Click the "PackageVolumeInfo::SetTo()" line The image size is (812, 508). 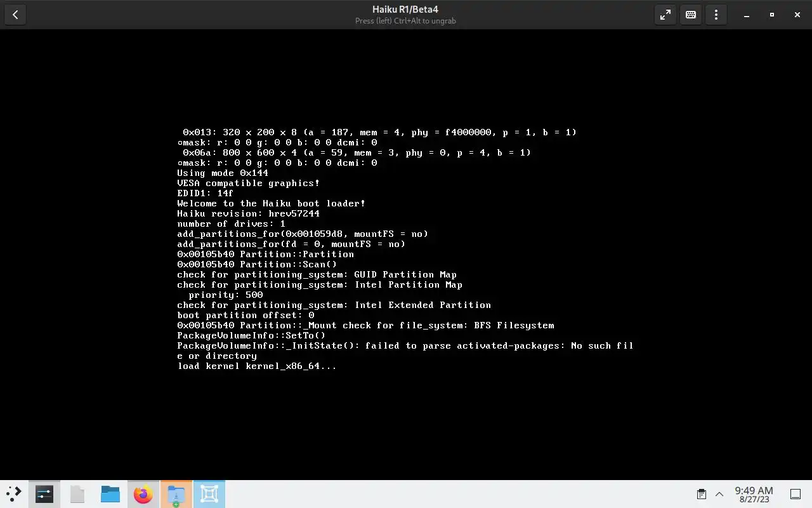(251, 335)
